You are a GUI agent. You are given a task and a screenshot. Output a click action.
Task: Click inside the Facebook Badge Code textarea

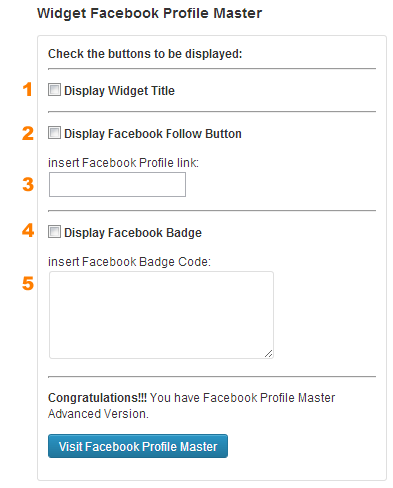click(161, 315)
